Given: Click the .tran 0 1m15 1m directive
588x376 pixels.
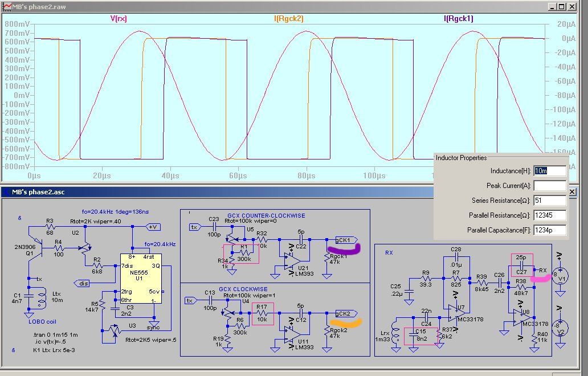Looking at the screenshot, I should 55,335.
